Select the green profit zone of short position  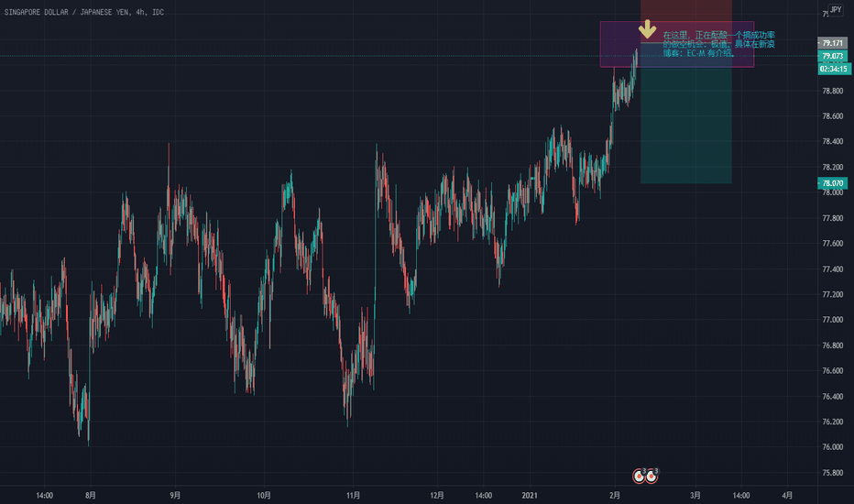pyautogui.click(x=686, y=114)
